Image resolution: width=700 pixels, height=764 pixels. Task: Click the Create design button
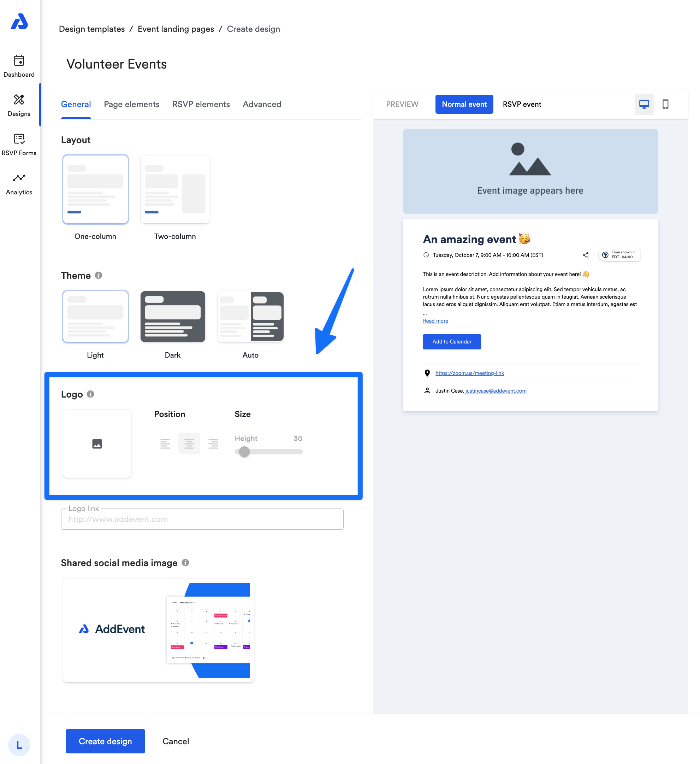point(105,741)
